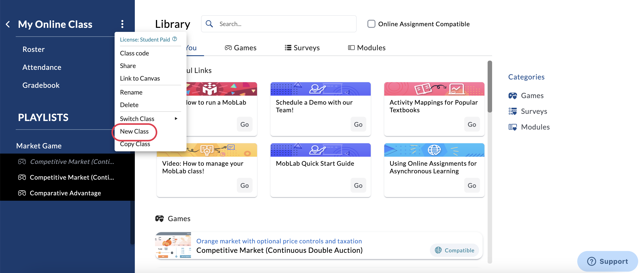The height and width of the screenshot is (273, 644).
Task: Select the Modules category icon in right sidebar
Action: tap(513, 127)
